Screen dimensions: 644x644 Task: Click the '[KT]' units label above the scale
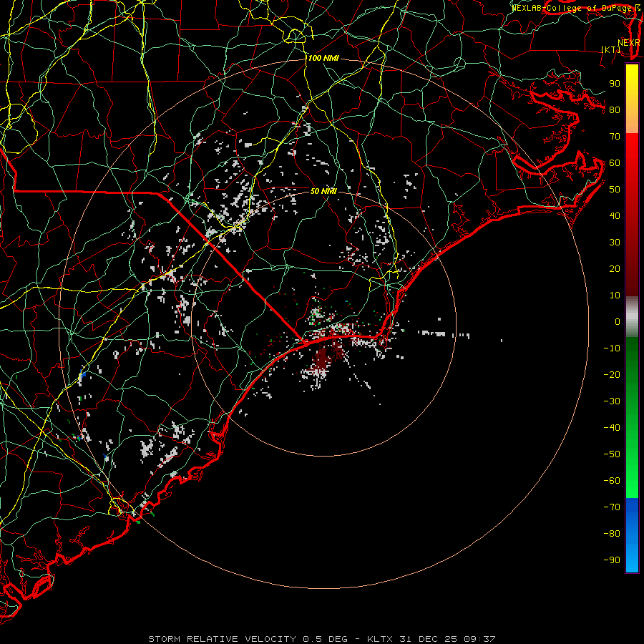click(611, 49)
